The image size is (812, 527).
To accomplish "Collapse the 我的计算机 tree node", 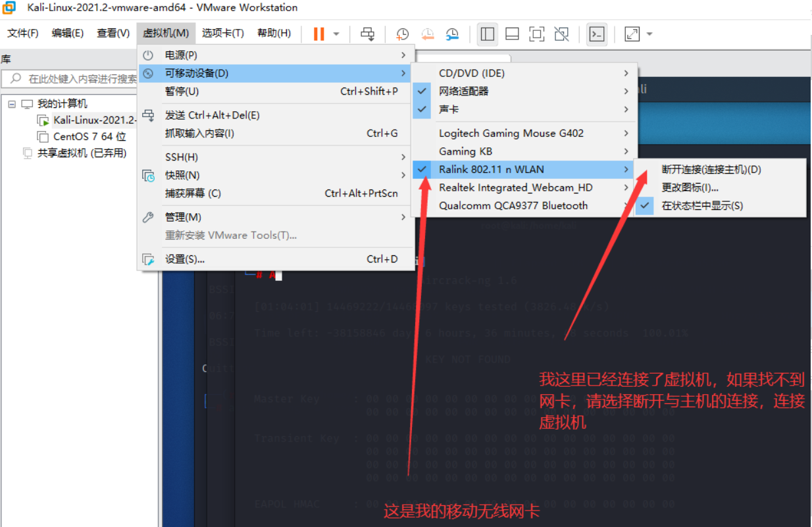I will [x=12, y=104].
